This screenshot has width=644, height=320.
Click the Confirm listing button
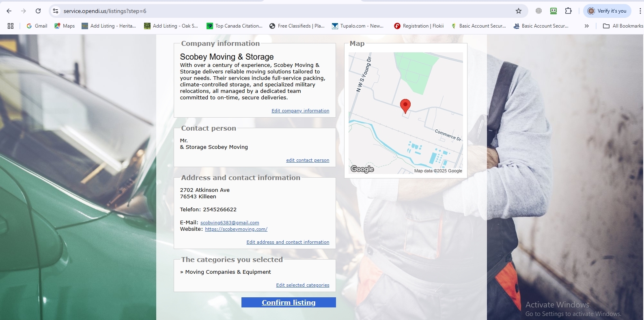pos(289,303)
